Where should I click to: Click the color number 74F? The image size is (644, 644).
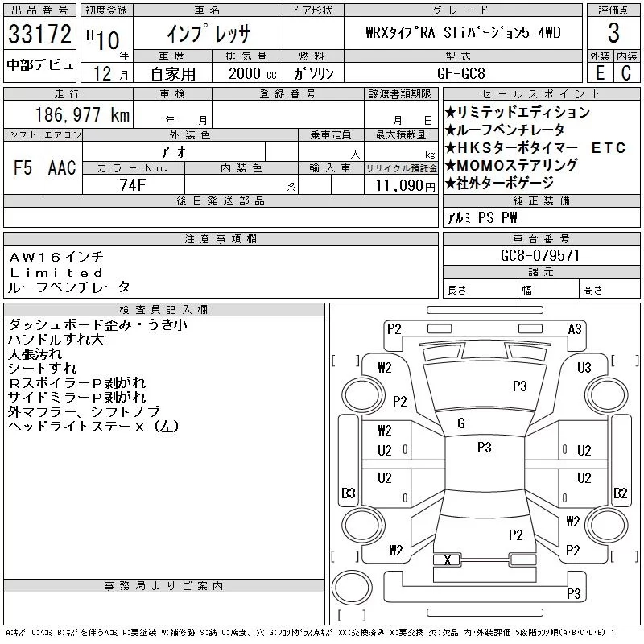point(133,185)
